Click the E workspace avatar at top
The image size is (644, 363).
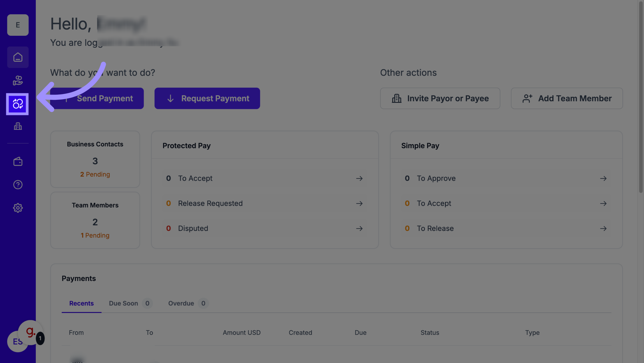pos(18,25)
